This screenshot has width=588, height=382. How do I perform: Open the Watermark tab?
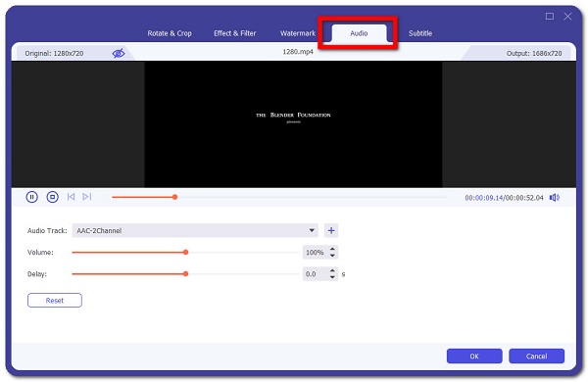298,33
